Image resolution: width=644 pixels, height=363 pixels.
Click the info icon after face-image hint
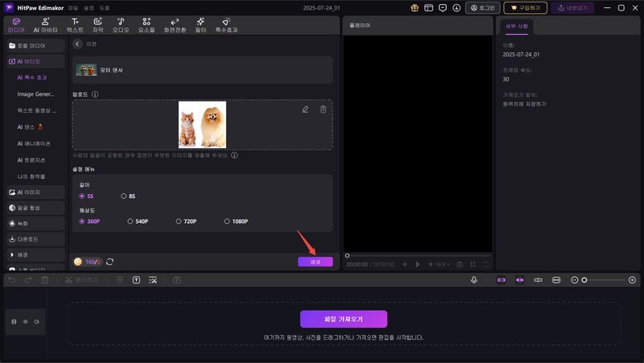coord(234,155)
